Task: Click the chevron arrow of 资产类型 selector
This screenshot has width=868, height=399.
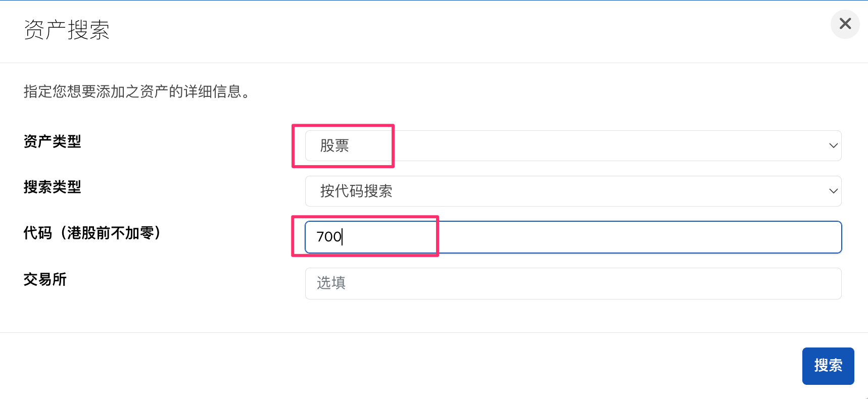Action: 833,146
